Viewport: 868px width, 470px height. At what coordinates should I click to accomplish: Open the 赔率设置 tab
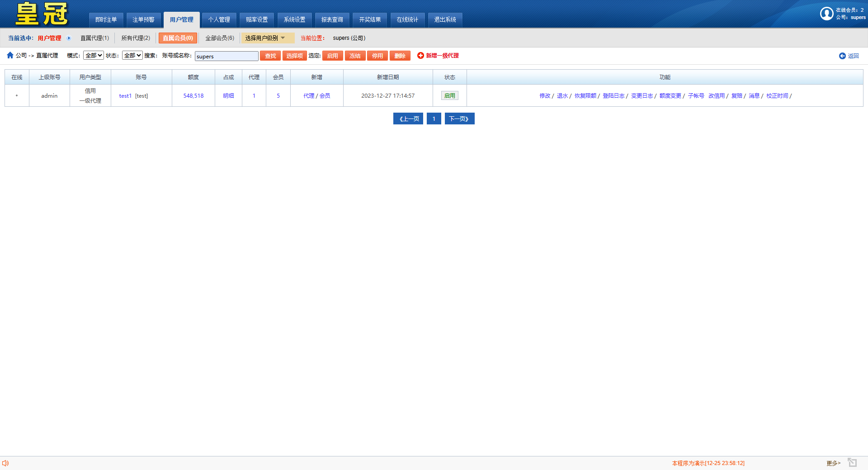pos(257,20)
